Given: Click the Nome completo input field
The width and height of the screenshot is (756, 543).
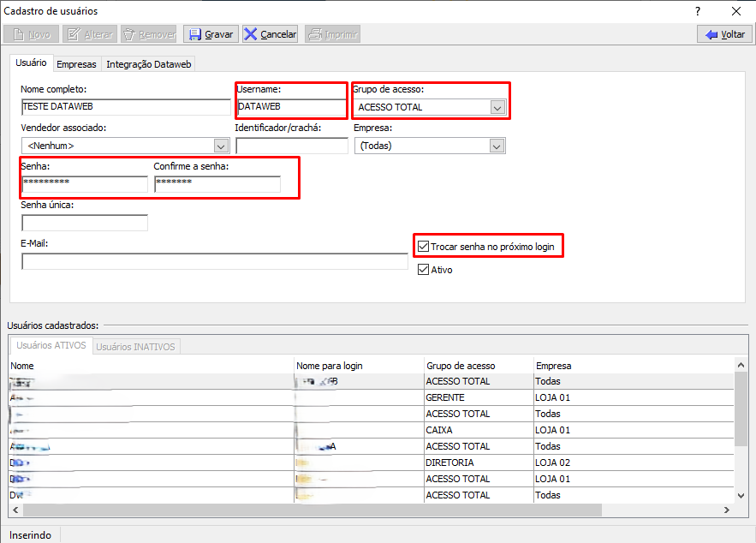Looking at the screenshot, I should click(x=126, y=106).
